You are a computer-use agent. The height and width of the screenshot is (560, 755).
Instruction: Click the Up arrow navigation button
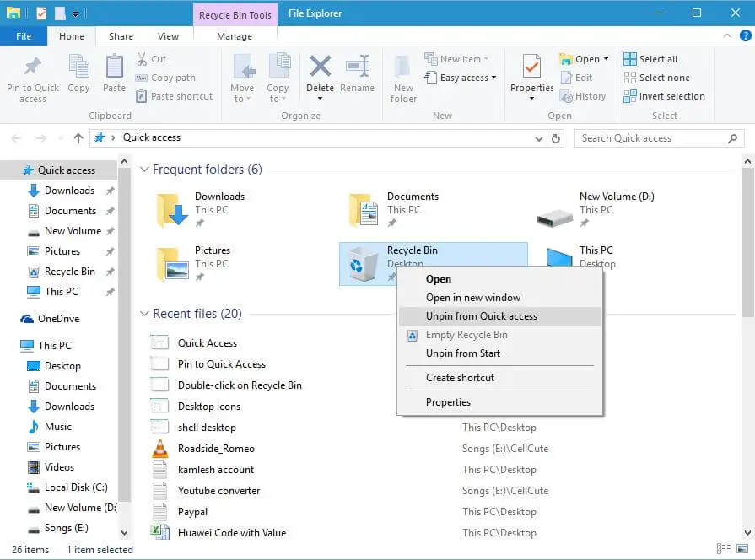point(78,138)
